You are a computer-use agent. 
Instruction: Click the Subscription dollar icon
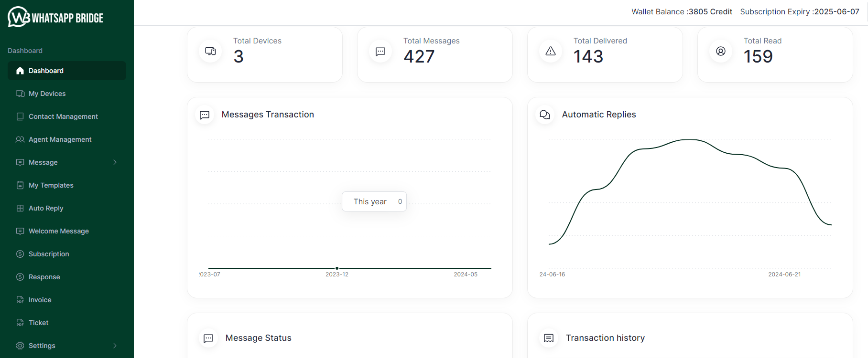coord(20,254)
